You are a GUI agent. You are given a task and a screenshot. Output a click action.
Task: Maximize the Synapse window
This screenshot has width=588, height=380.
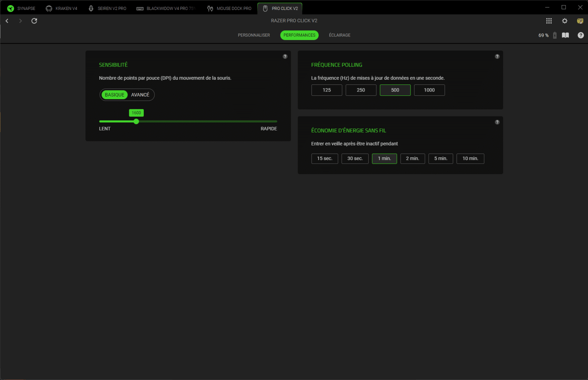(564, 7)
